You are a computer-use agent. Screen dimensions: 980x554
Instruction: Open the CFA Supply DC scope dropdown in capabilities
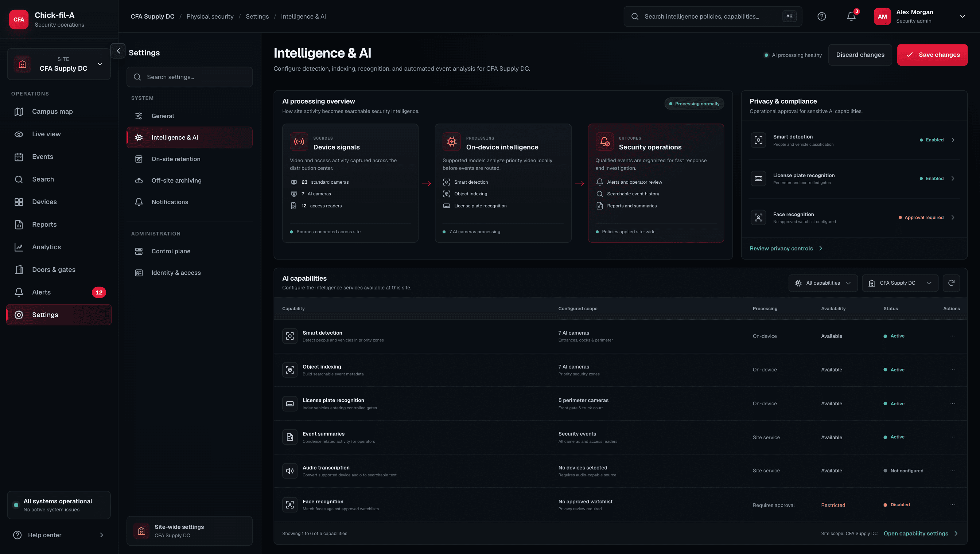[900, 283]
